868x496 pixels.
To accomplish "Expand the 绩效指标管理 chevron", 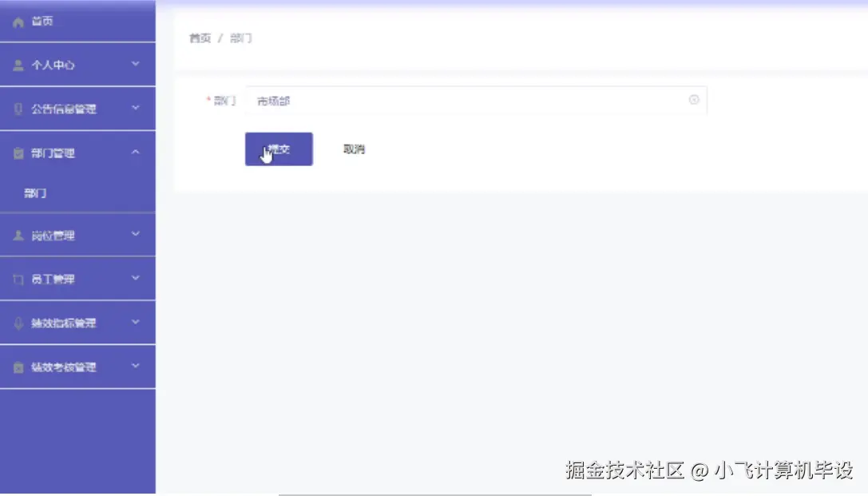I will pos(135,322).
